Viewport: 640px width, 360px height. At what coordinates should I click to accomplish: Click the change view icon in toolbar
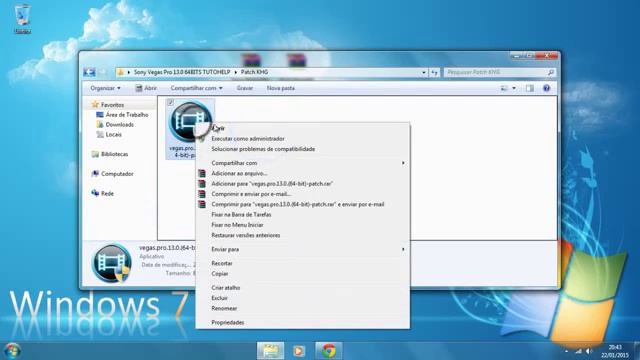coord(504,88)
